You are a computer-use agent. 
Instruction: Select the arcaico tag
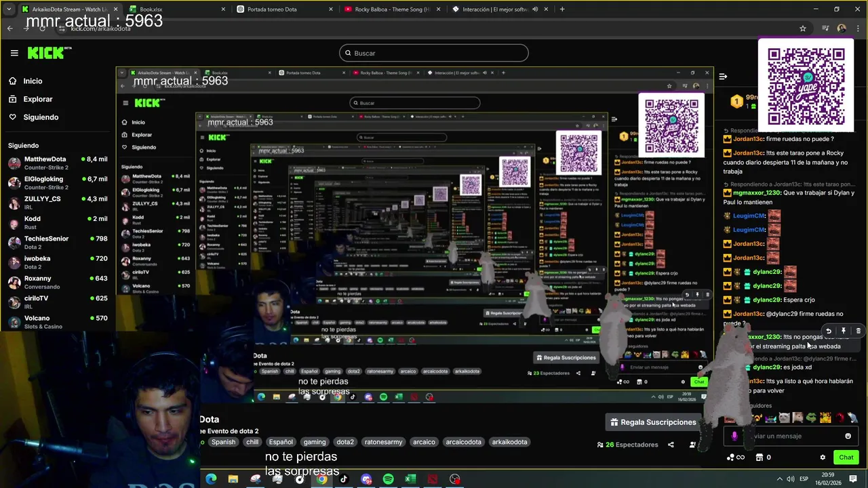[x=424, y=442]
